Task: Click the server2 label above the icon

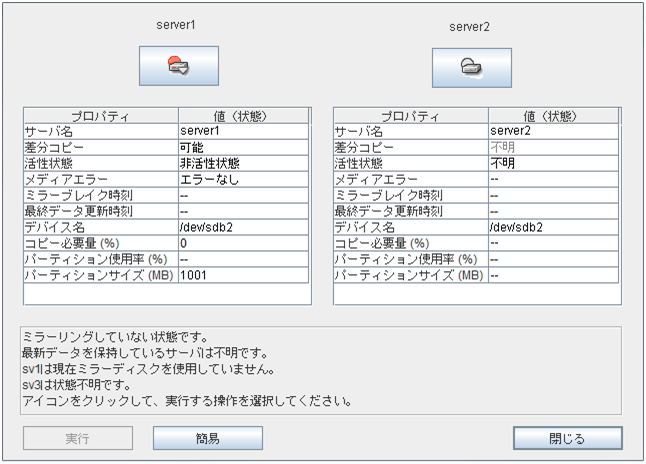Action: pyautogui.click(x=471, y=25)
